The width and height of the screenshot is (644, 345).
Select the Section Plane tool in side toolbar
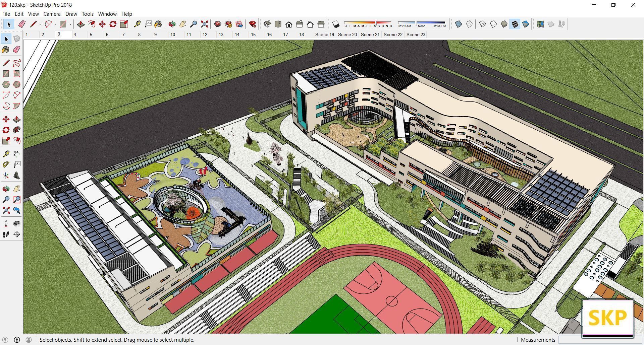click(17, 234)
